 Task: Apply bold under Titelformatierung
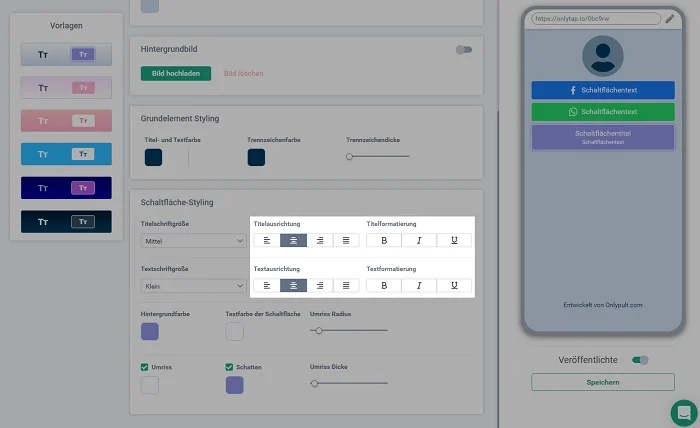[384, 240]
